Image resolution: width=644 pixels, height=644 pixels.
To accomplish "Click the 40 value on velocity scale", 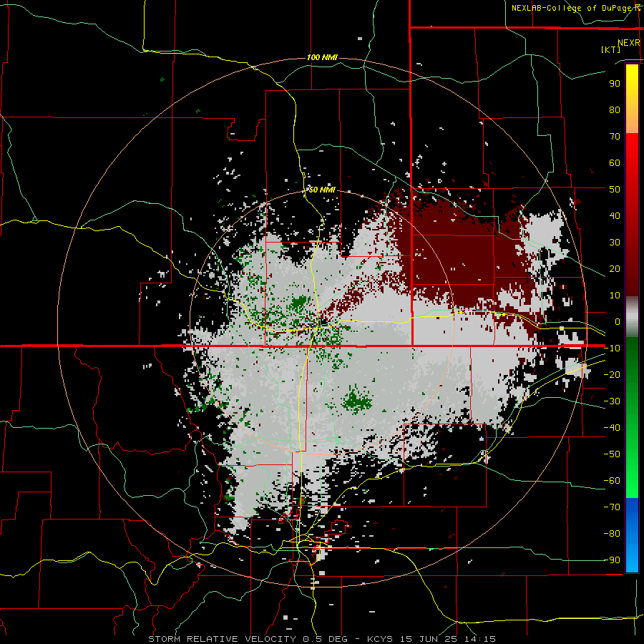I will (x=615, y=216).
